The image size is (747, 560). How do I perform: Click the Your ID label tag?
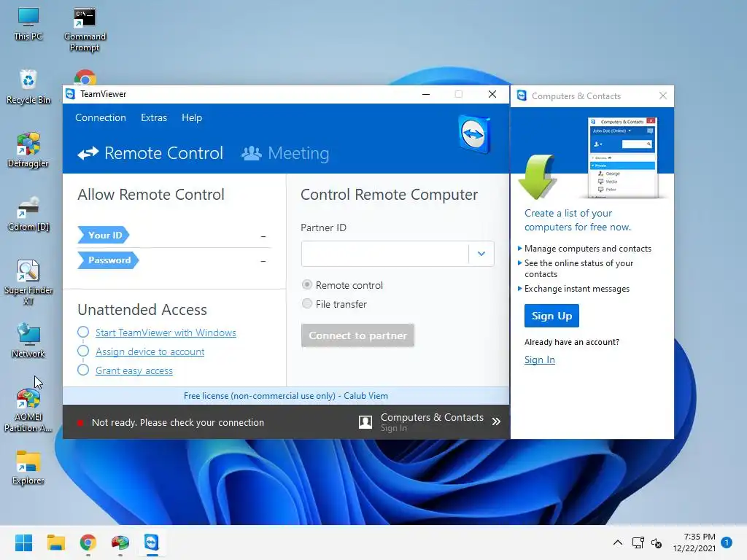click(104, 236)
